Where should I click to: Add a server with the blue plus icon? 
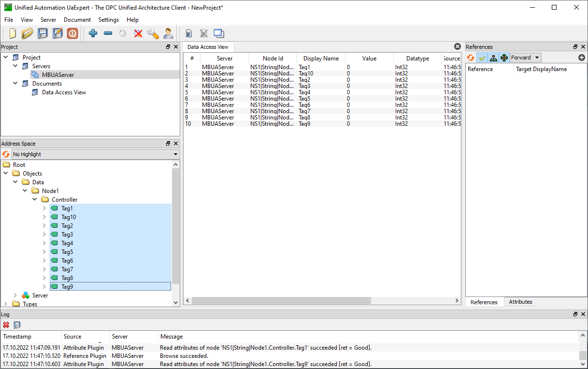click(93, 33)
